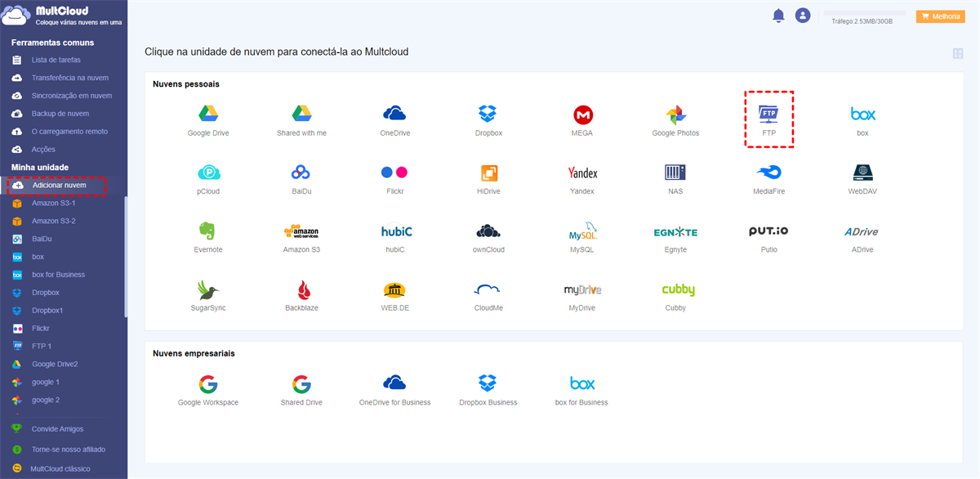Select Flickr in personal clouds grid
The image size is (980, 479).
tap(394, 178)
